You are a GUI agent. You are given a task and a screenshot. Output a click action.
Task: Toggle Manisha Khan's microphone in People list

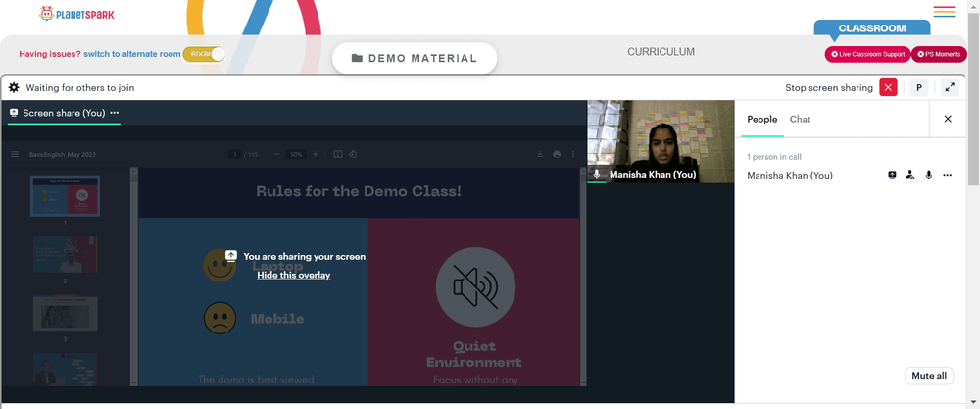[x=929, y=176]
